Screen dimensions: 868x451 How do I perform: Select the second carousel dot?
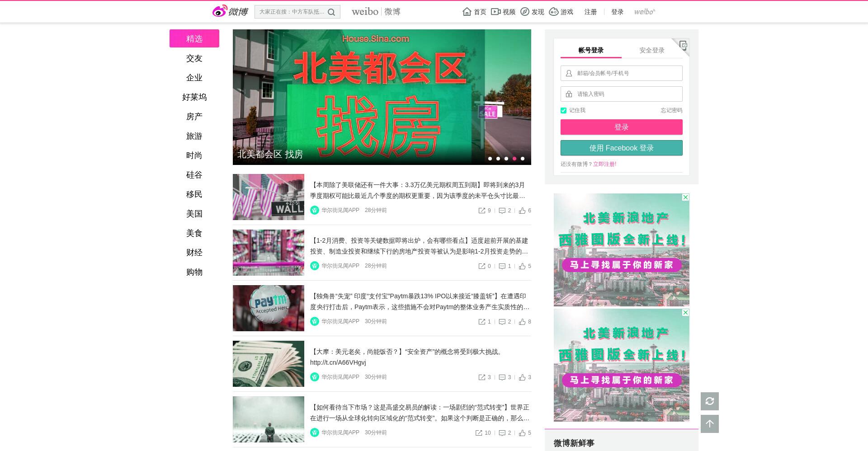pyautogui.click(x=498, y=159)
